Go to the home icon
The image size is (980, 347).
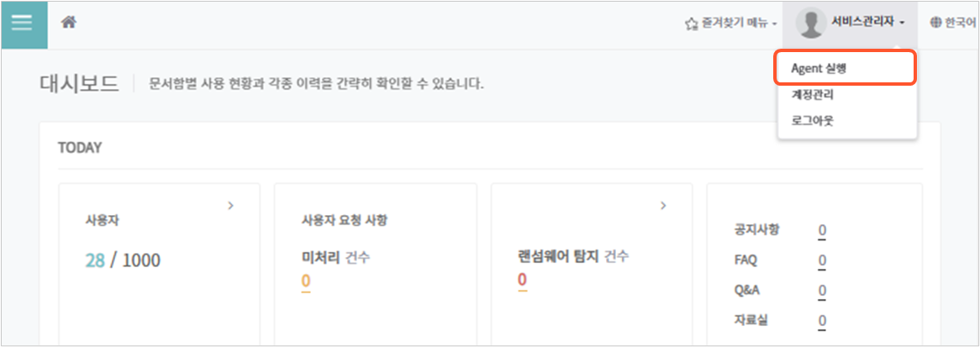(x=68, y=23)
